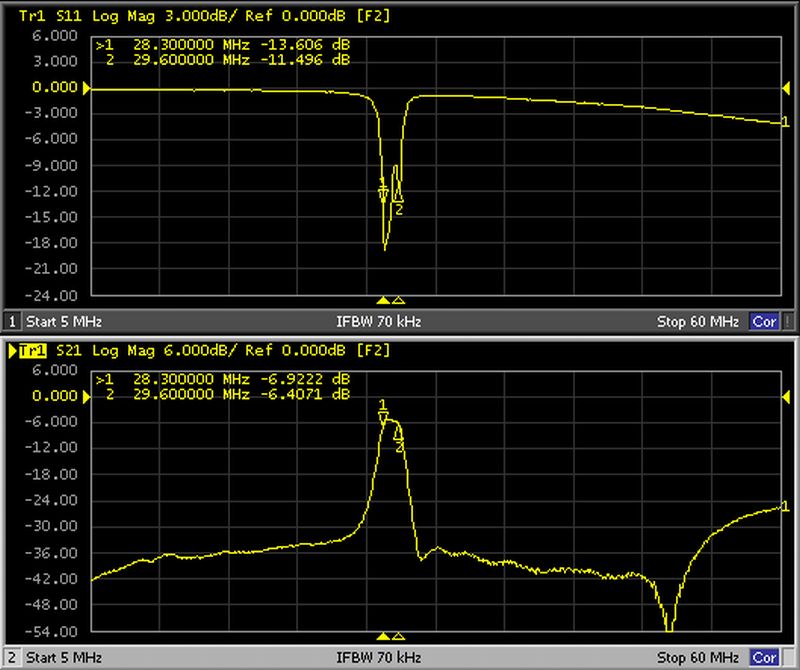Click filled marker triangle below S21 axis
800x670 pixels.
pyautogui.click(x=382, y=636)
